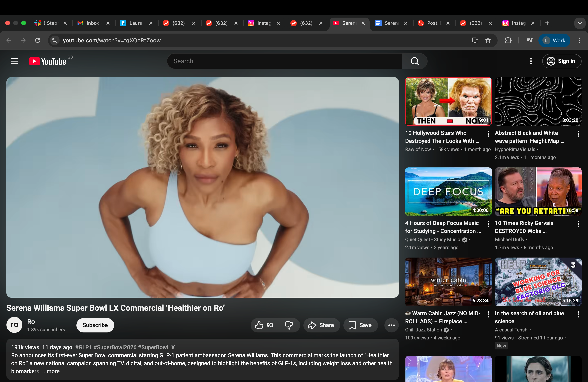Reload the page
This screenshot has width=588, height=382.
point(38,40)
